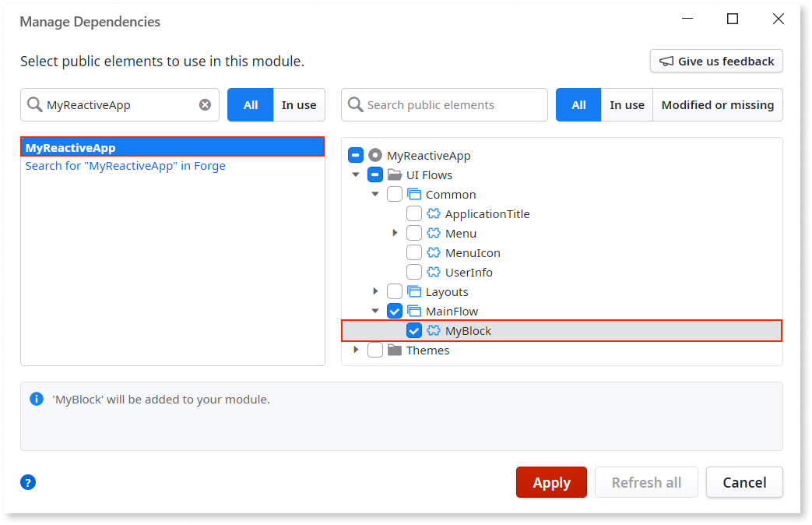Click the blue help question mark icon
812x525 pixels.
(28, 482)
